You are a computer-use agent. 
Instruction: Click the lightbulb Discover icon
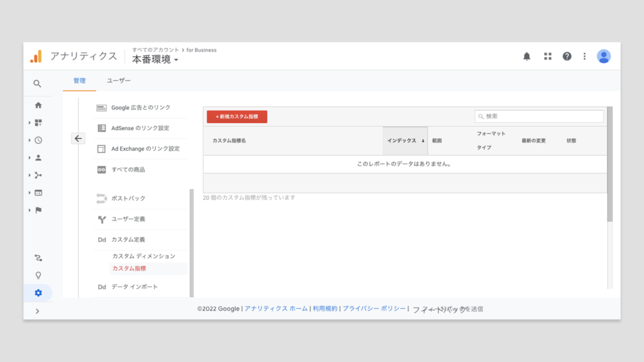pos(38,275)
